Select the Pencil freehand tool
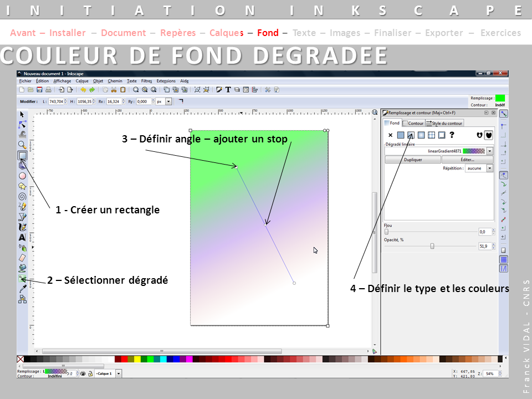Screen dimensions: 532x399 point(22,207)
